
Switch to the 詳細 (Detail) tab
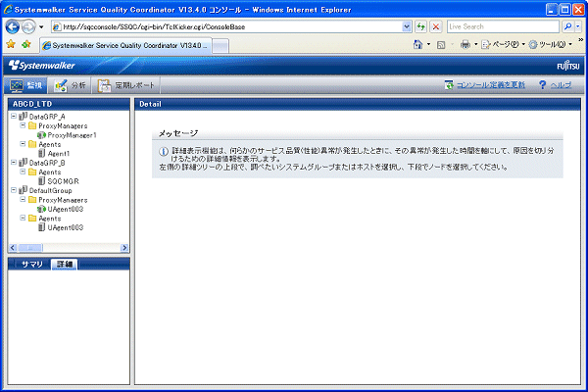coord(64,265)
